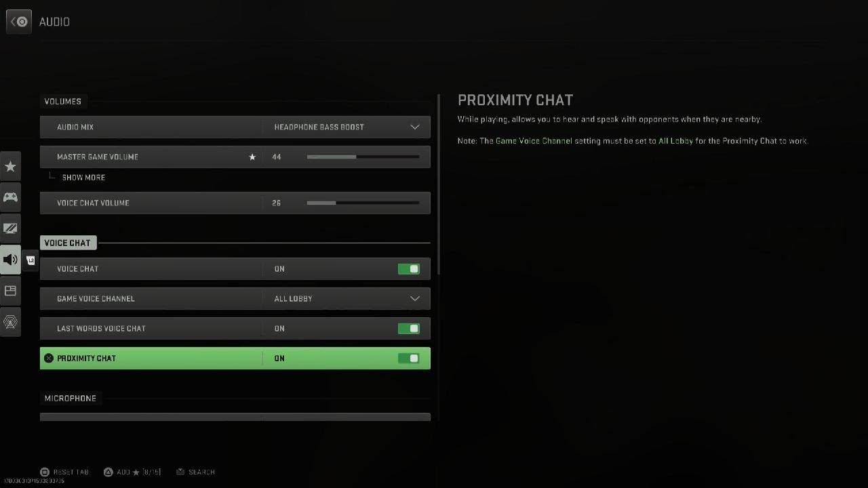Disable the Proximity Chat toggle
Image resolution: width=868 pixels, height=488 pixels.
(409, 359)
